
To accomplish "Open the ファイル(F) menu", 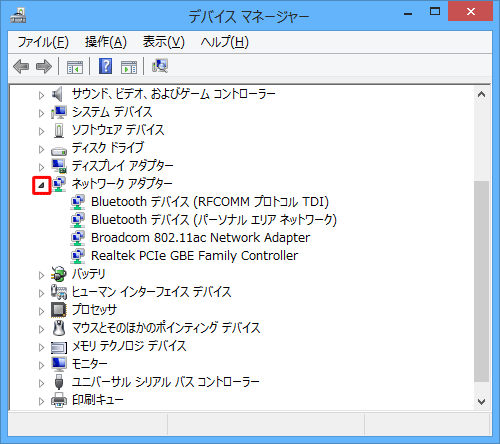I will coord(43,42).
